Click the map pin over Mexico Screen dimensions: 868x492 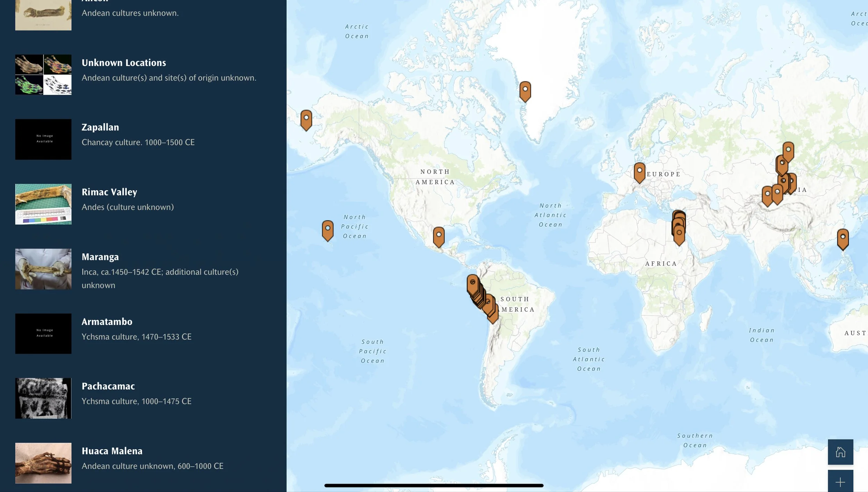439,236
